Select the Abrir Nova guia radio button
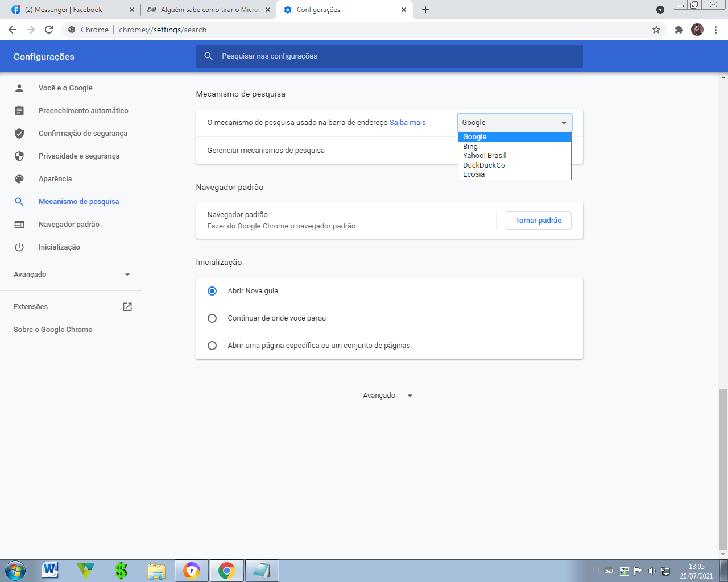 pyautogui.click(x=212, y=291)
